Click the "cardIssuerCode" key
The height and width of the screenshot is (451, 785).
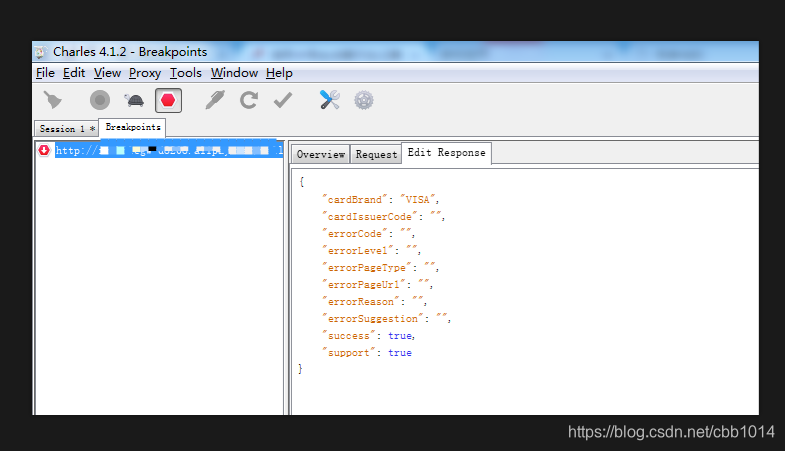pos(370,217)
